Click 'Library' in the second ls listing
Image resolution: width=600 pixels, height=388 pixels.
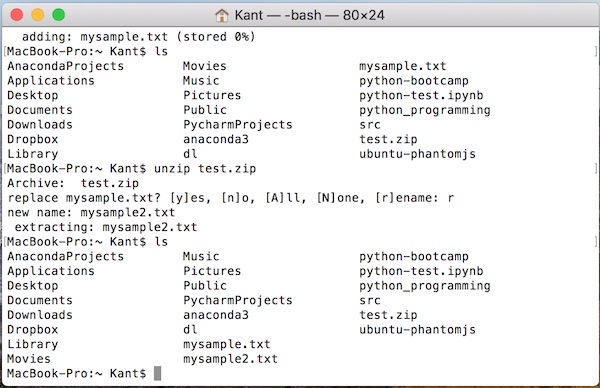(33, 344)
